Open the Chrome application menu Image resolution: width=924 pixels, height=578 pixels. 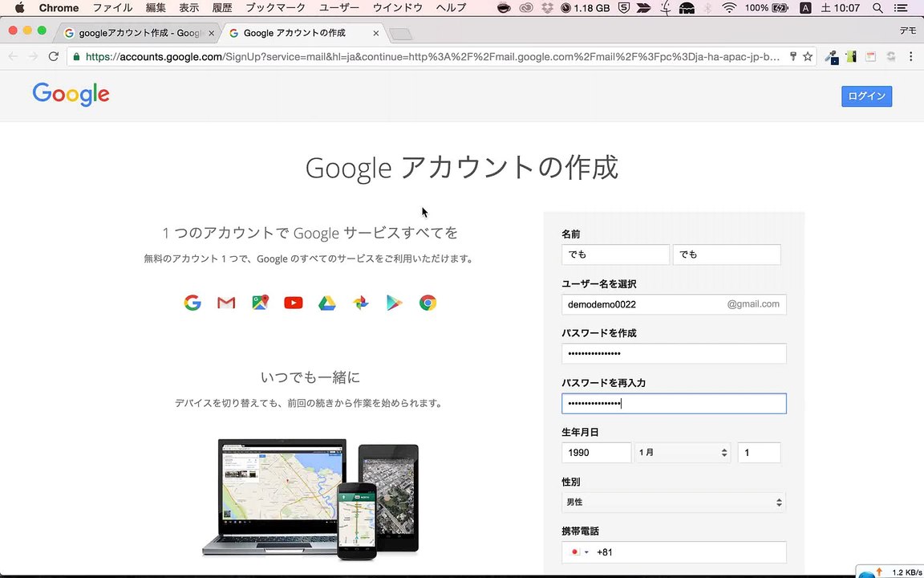coord(59,8)
